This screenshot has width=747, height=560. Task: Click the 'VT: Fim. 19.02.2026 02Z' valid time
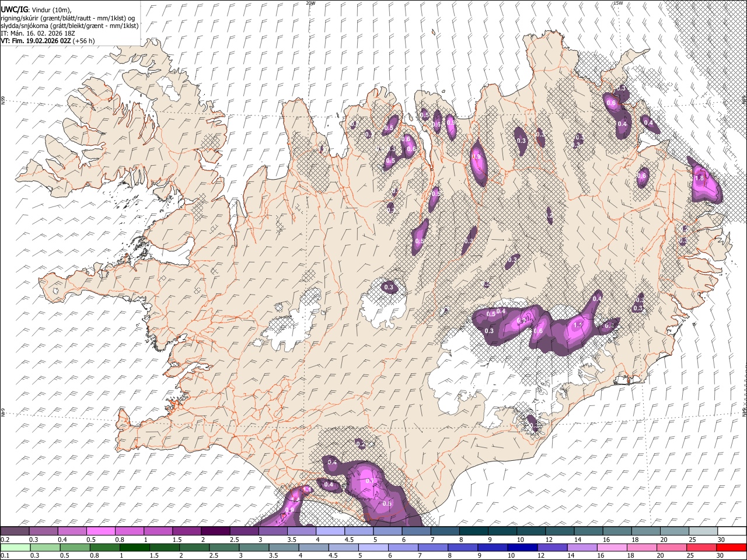[36, 41]
